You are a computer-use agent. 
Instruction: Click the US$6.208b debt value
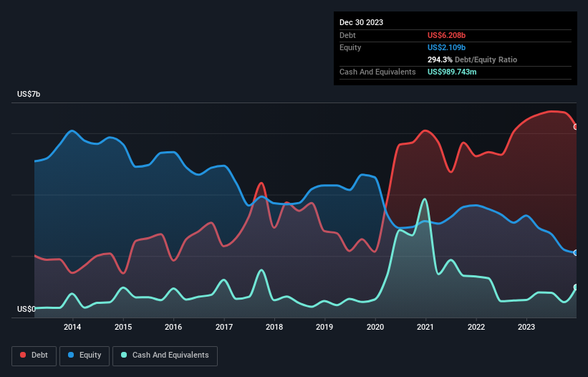pos(446,35)
